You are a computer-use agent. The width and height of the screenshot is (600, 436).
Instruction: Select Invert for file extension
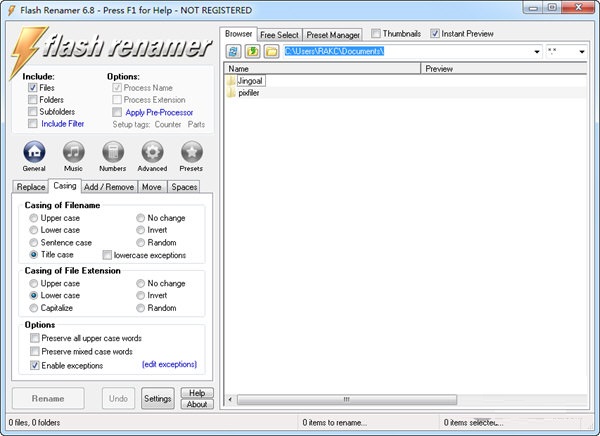point(140,295)
